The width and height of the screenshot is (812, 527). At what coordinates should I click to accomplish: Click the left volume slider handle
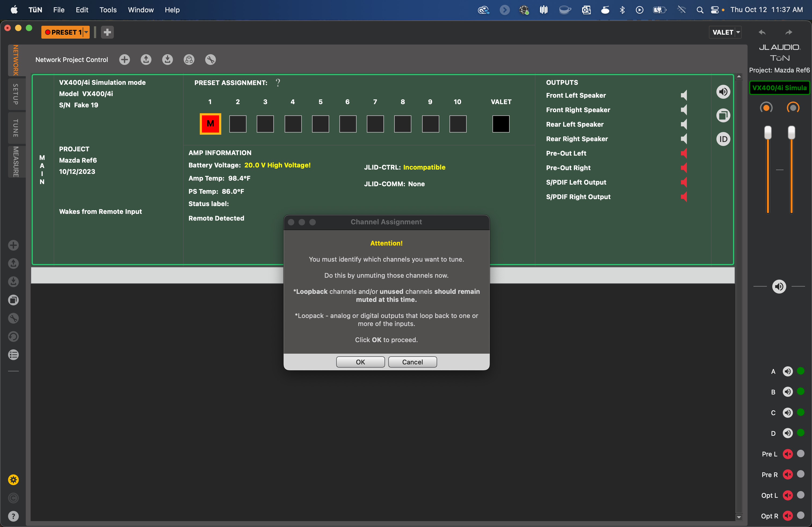[x=768, y=132]
